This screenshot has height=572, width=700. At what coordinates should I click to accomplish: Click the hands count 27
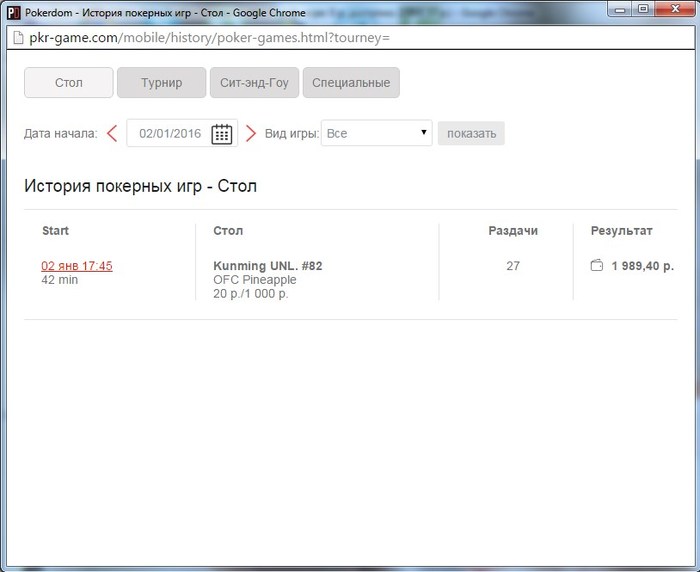pyautogui.click(x=513, y=266)
